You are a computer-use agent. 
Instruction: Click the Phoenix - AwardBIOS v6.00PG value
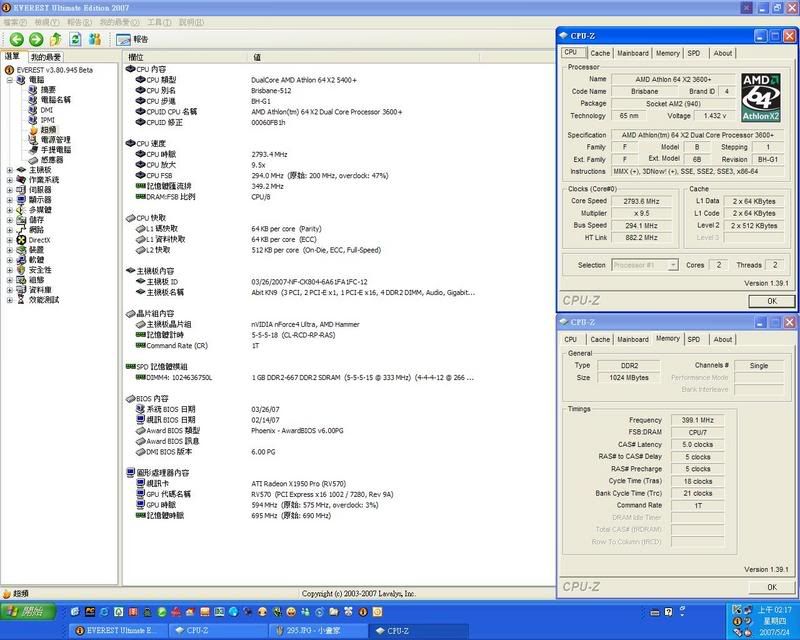[x=297, y=431]
